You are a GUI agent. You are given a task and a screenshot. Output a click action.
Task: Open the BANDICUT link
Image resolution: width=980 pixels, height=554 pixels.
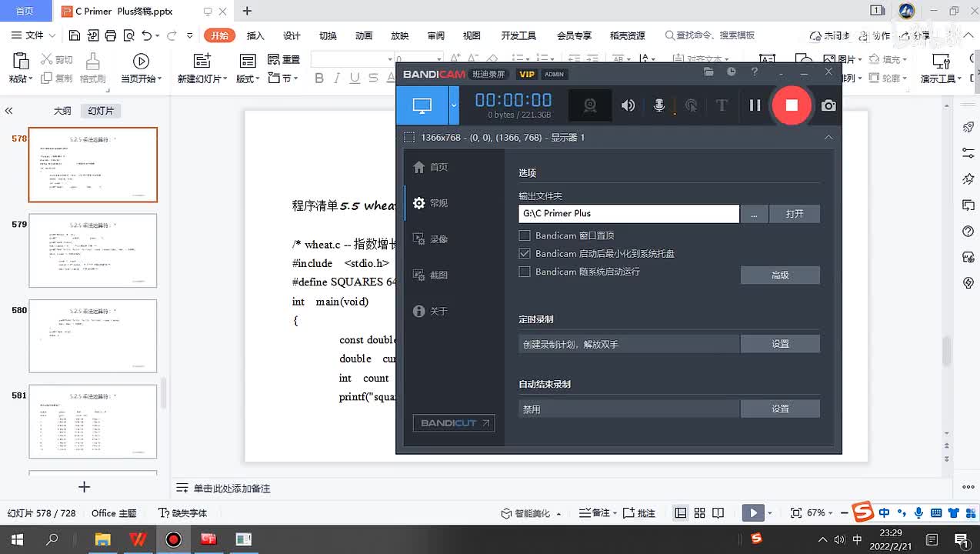coord(454,423)
